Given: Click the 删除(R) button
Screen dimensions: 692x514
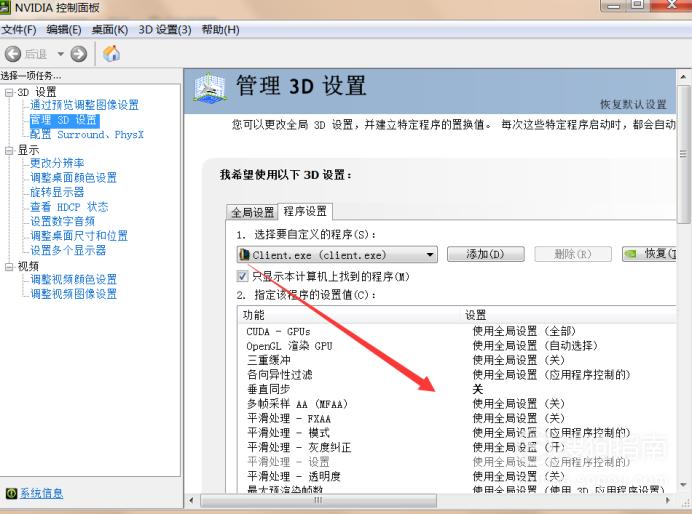Looking at the screenshot, I should [x=573, y=254].
